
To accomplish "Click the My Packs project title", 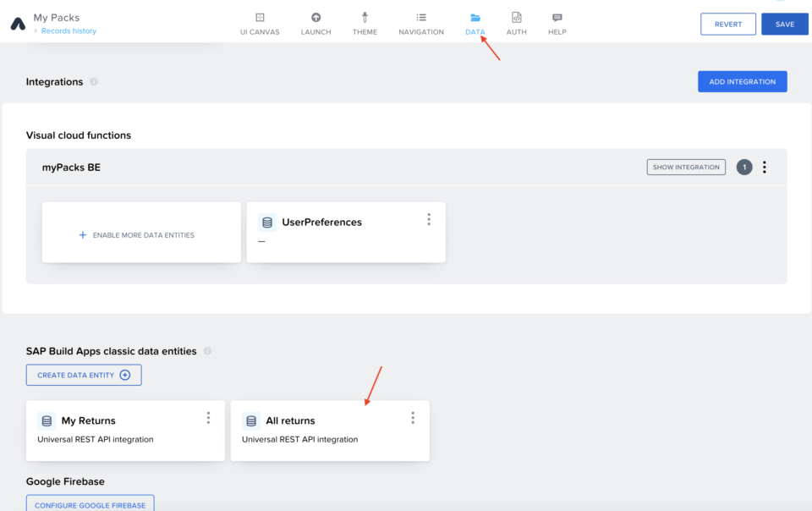I will (57, 18).
